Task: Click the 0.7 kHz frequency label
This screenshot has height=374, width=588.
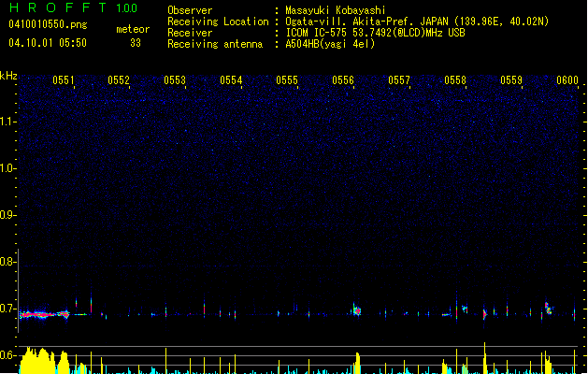Action: click(7, 309)
